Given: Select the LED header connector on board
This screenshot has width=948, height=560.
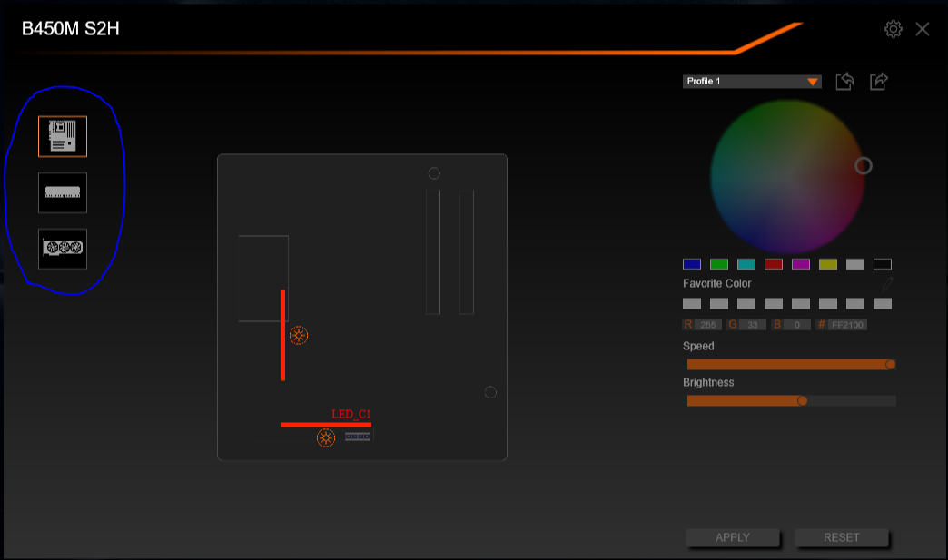Looking at the screenshot, I should pos(358,437).
